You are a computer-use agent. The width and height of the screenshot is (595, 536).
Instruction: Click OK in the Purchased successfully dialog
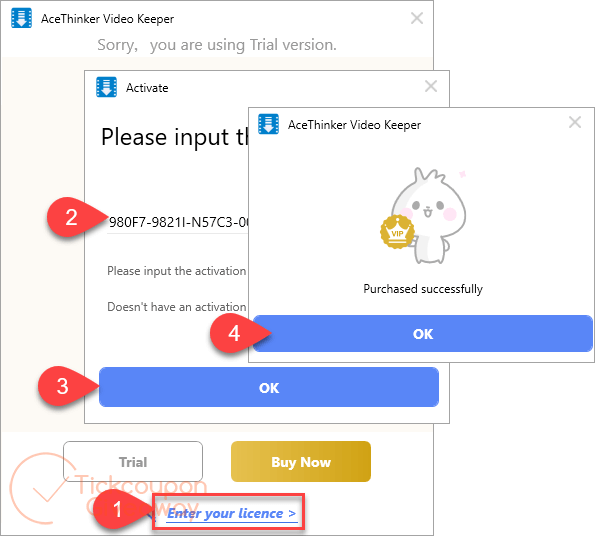coord(423,333)
